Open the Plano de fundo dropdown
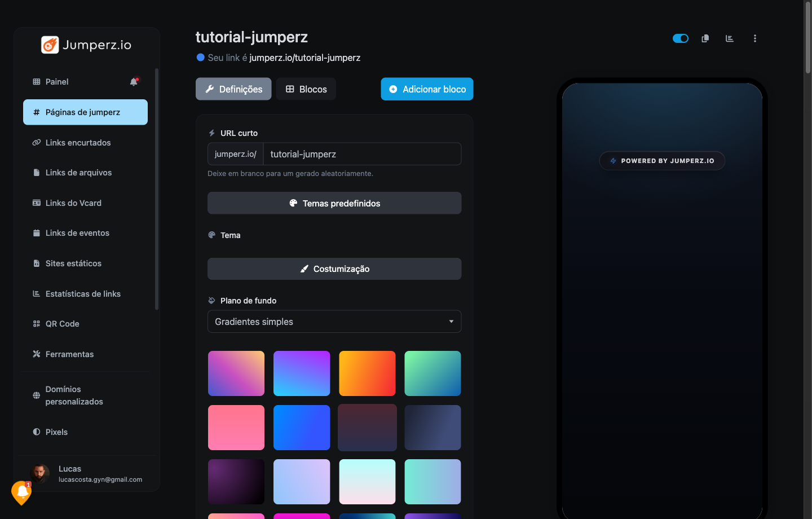Viewport: 812px width, 519px height. pyautogui.click(x=334, y=322)
